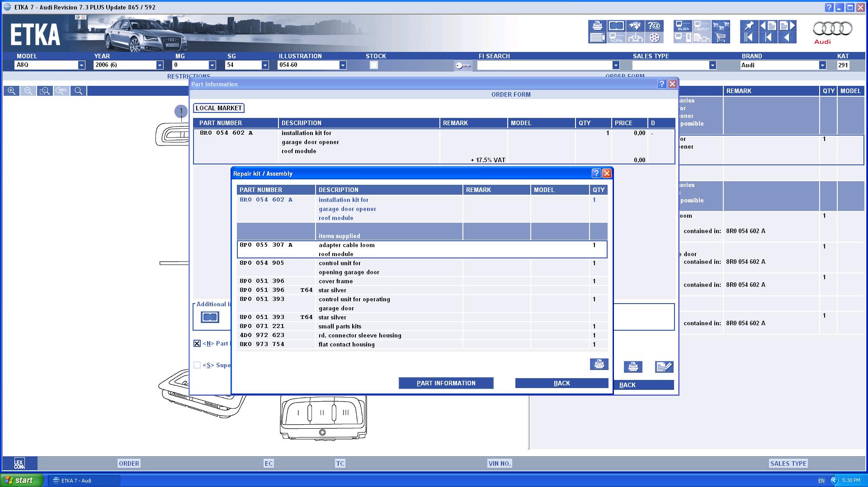Open the multiple shopping carts icon
Image resolution: width=868 pixels, height=487 pixels.
coord(721,26)
